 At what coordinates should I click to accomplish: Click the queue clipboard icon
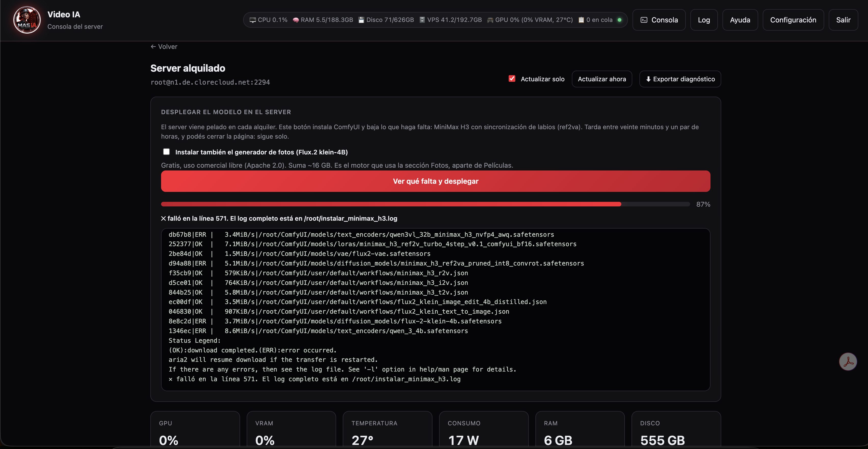click(581, 20)
